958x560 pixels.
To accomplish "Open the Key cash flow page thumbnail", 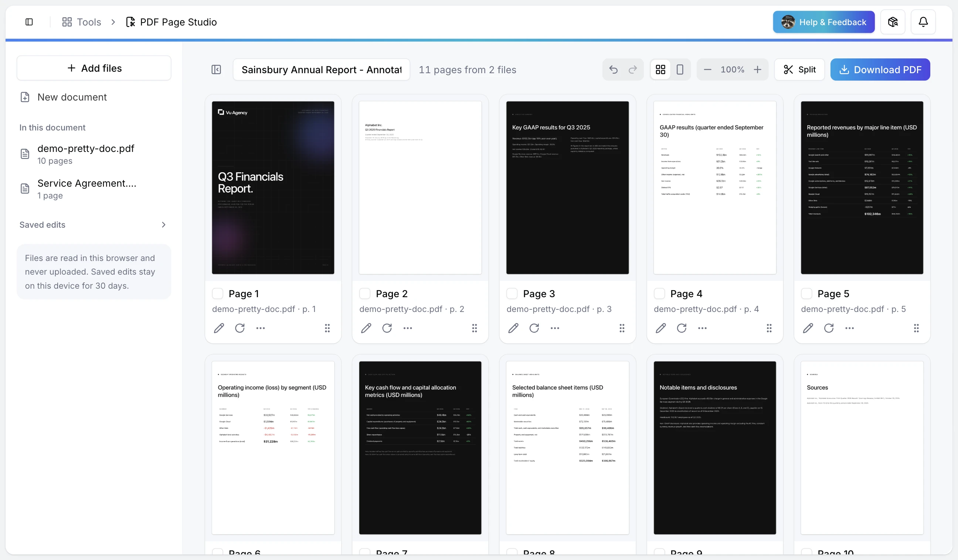I will click(x=420, y=448).
